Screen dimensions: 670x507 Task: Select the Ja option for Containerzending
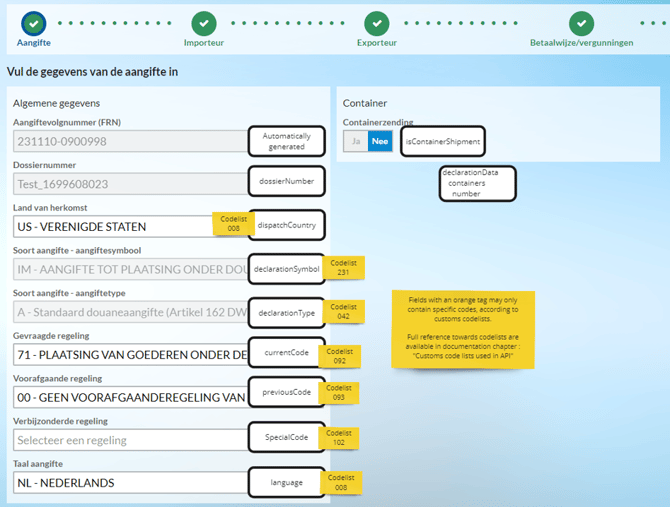point(356,141)
